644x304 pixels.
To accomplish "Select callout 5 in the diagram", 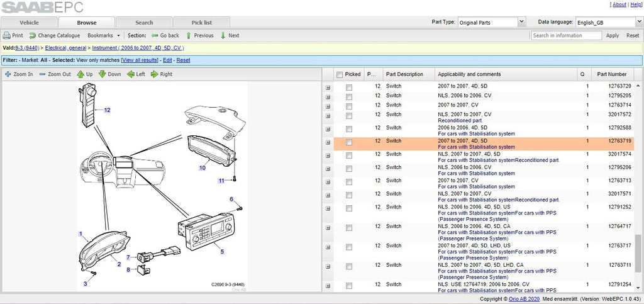I will point(222,251).
